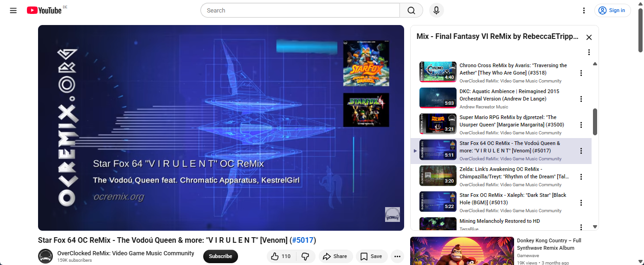
Task: Play Star Fox Dark Star thumbnail
Action: [438, 202]
